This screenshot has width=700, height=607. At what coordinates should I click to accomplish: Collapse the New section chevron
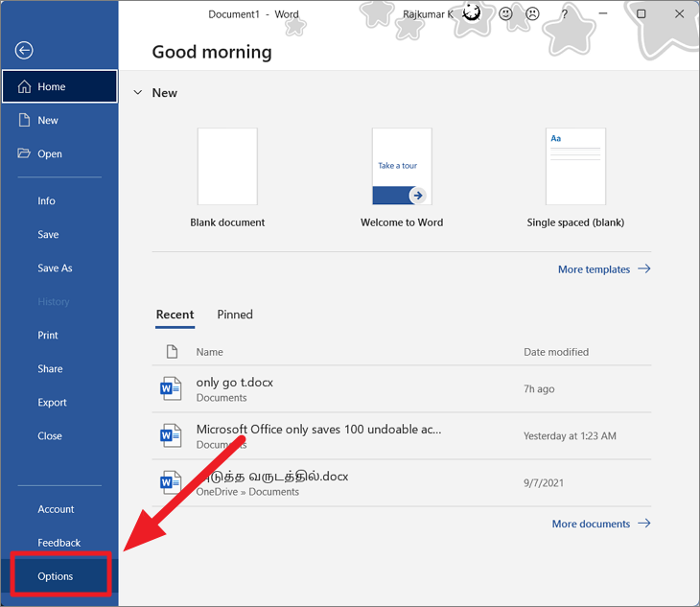point(138,93)
